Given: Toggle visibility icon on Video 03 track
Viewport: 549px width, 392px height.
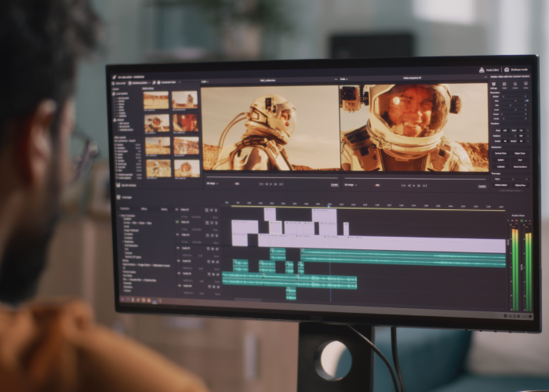Looking at the screenshot, I should 216,210.
